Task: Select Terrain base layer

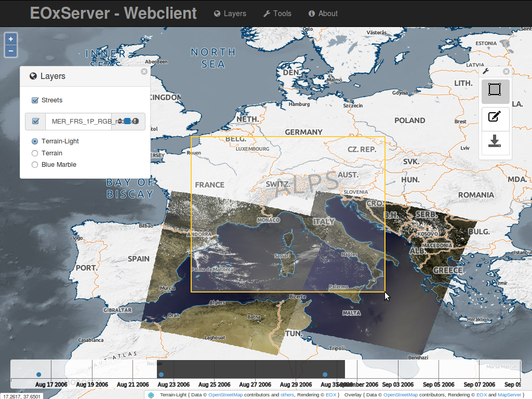Action: click(35, 153)
